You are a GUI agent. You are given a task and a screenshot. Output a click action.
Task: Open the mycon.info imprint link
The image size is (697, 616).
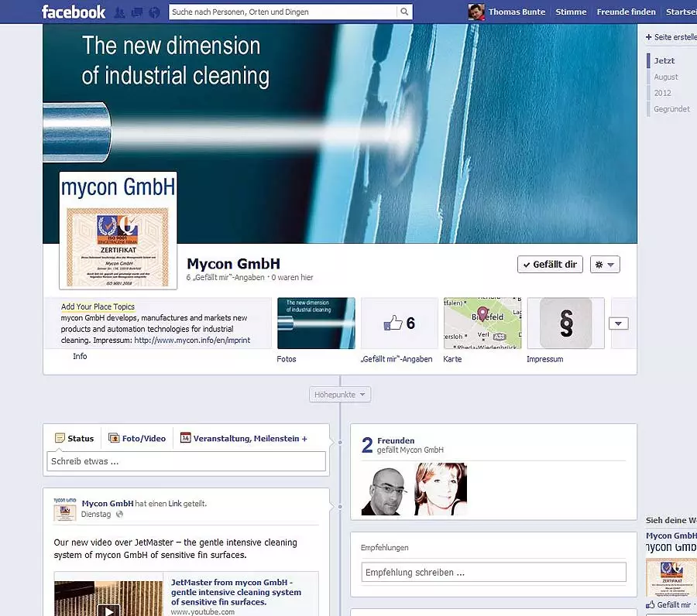point(192,341)
